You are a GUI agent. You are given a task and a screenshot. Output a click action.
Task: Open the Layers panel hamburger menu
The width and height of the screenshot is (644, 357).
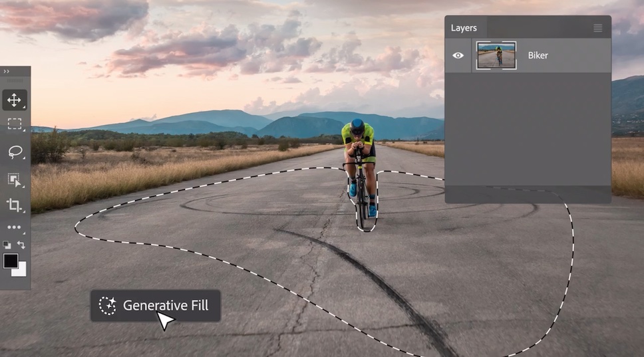[x=597, y=28]
